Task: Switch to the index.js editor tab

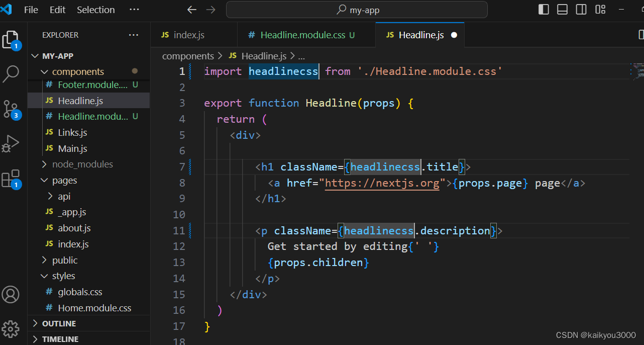Action: (194, 35)
